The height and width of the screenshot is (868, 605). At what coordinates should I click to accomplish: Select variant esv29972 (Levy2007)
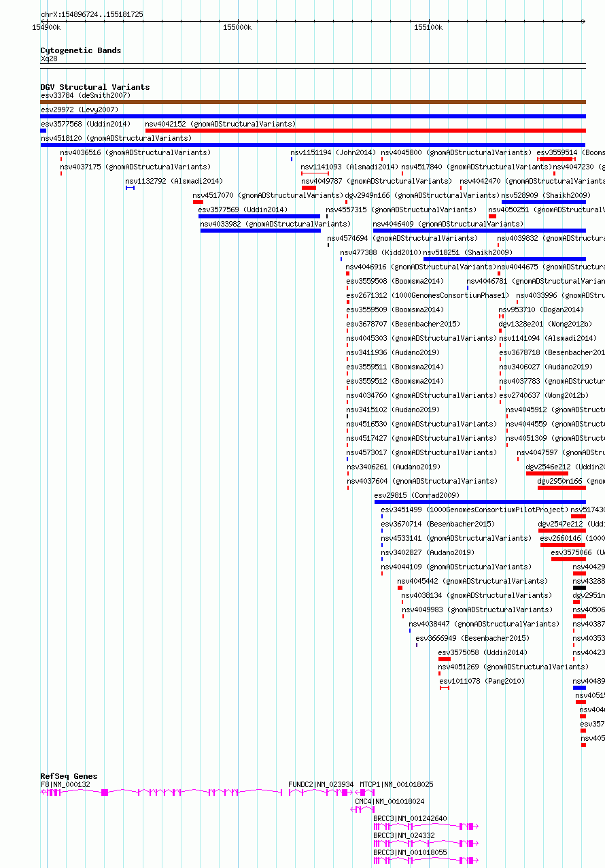pyautogui.click(x=80, y=110)
